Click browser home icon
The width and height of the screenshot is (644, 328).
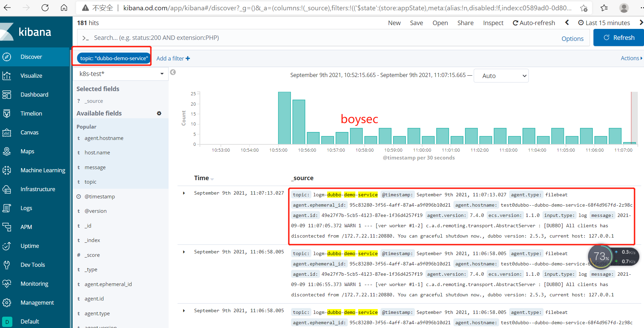coord(64,8)
